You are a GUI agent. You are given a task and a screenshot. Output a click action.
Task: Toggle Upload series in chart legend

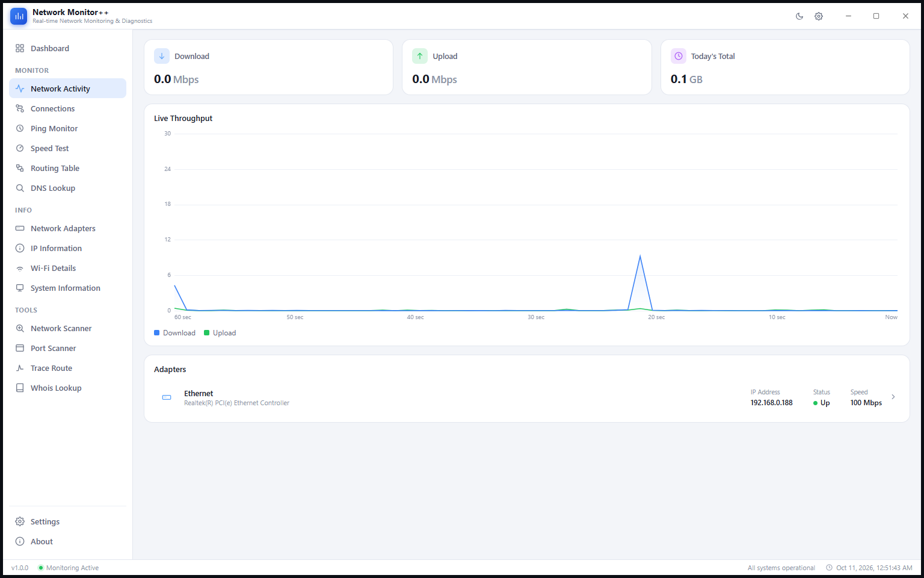click(x=220, y=333)
